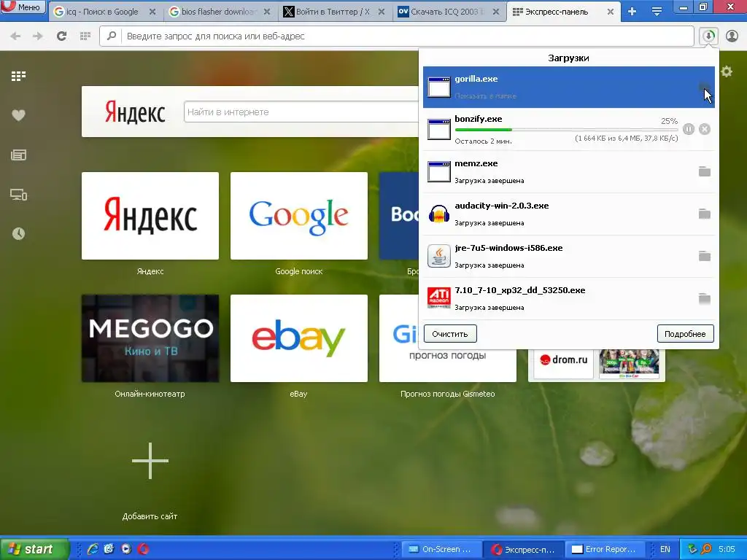
Task: Open the Яндекс speed dial tile
Action: (x=150, y=216)
